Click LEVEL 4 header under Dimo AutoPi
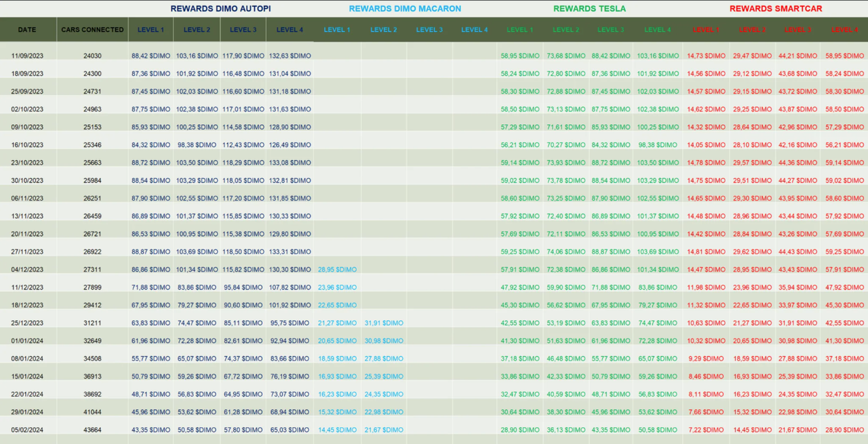Viewport: 868px width, 444px height. pos(290,30)
